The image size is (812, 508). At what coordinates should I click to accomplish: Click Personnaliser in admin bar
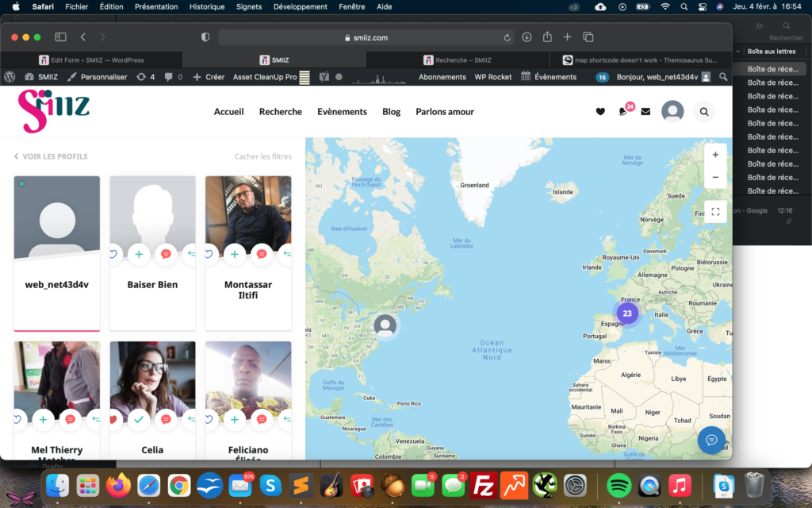click(98, 77)
